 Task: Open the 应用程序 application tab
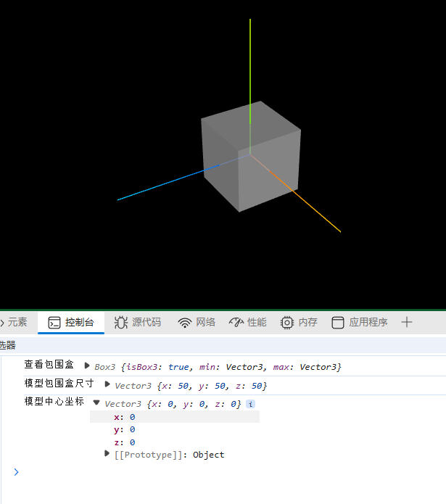(360, 323)
